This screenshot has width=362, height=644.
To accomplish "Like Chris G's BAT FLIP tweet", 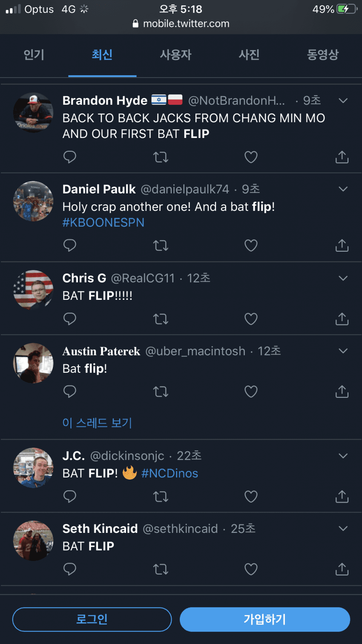I will [x=251, y=319].
